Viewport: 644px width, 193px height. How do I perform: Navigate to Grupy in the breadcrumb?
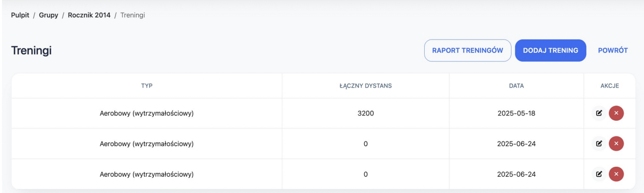(x=49, y=15)
